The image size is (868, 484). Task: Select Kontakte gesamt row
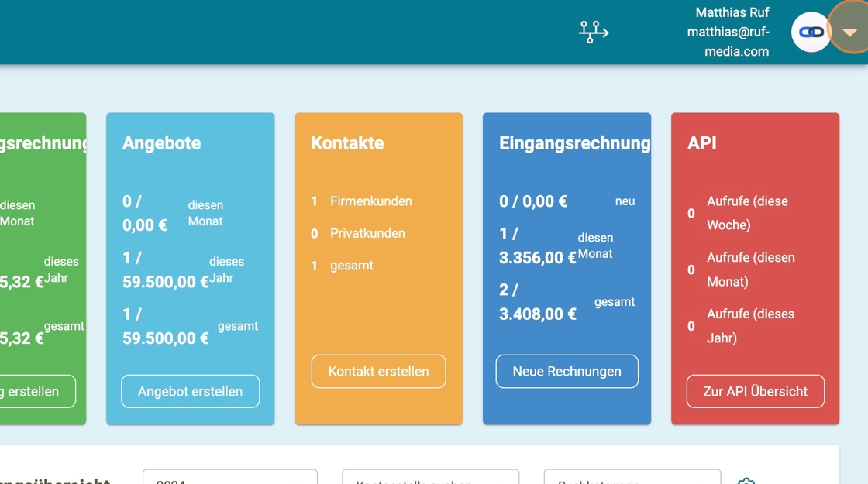(342, 266)
